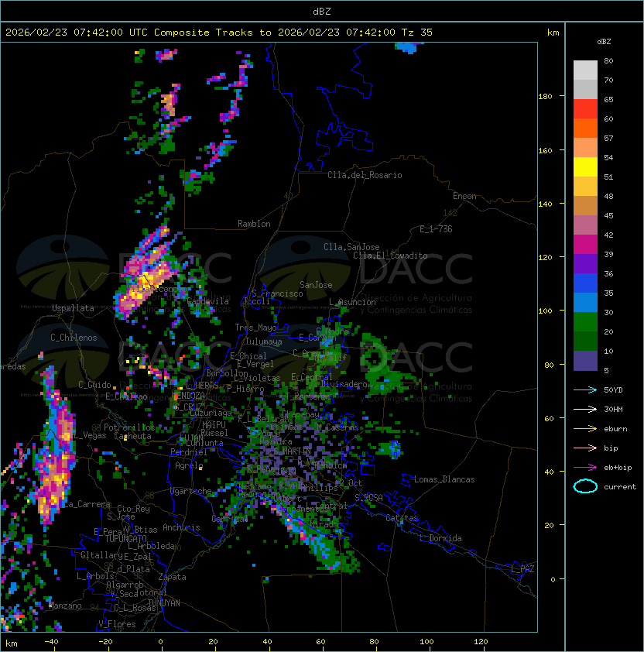Screen dimensions: 644x652
Task: Click the cyan 50YD arrow legend icon
Action: coord(585,389)
